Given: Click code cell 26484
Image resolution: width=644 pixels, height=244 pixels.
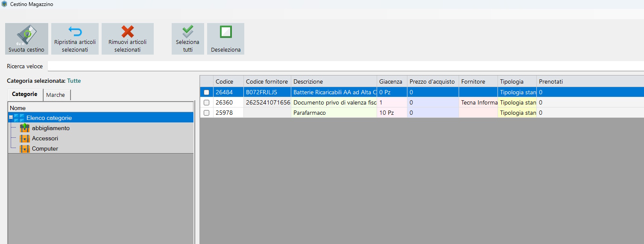Looking at the screenshot, I should coord(228,92).
